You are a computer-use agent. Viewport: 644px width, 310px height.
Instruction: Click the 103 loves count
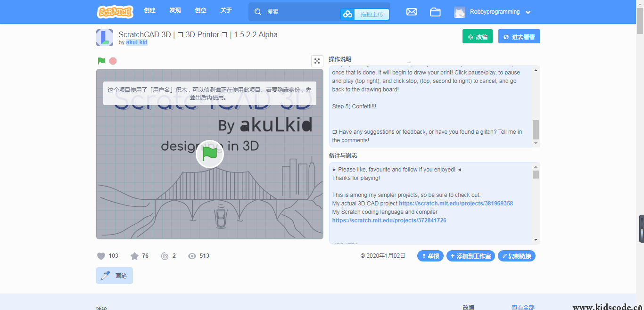pos(113,256)
